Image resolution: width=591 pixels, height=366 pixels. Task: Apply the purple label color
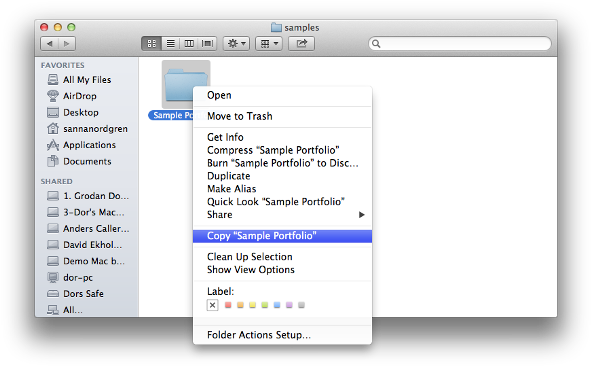point(289,305)
